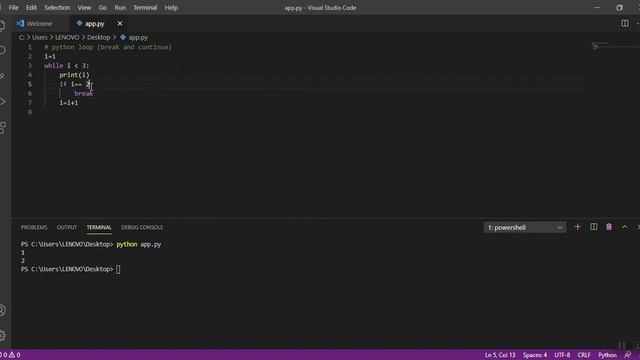640x360 pixels.
Task: Click the comment on line 1
Action: [x=108, y=47]
